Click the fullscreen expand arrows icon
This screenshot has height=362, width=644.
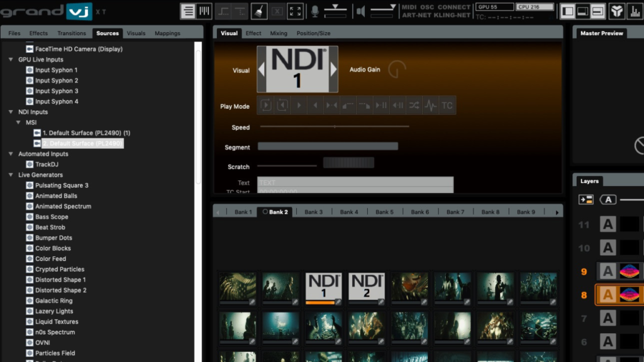295,11
